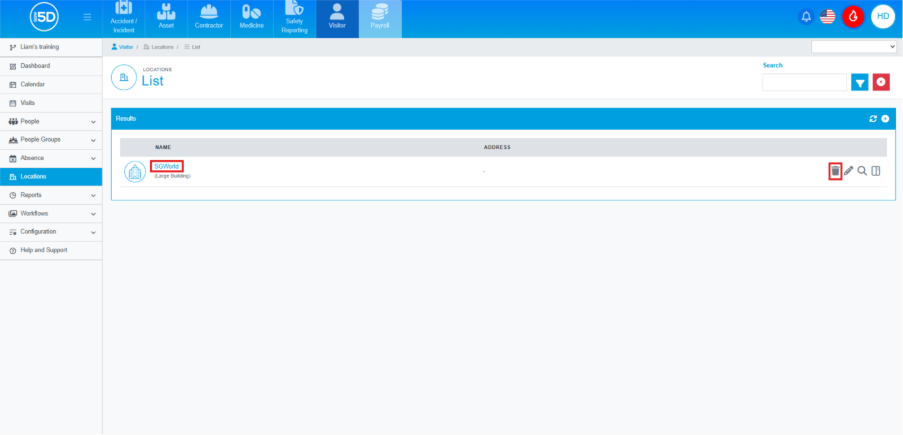Delete the SGWorld location with trash icon
The image size is (903, 435).
[835, 171]
